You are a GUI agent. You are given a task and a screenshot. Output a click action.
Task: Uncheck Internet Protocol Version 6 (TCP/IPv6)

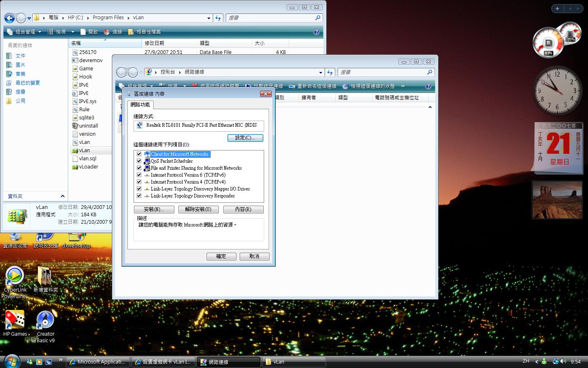click(x=139, y=175)
